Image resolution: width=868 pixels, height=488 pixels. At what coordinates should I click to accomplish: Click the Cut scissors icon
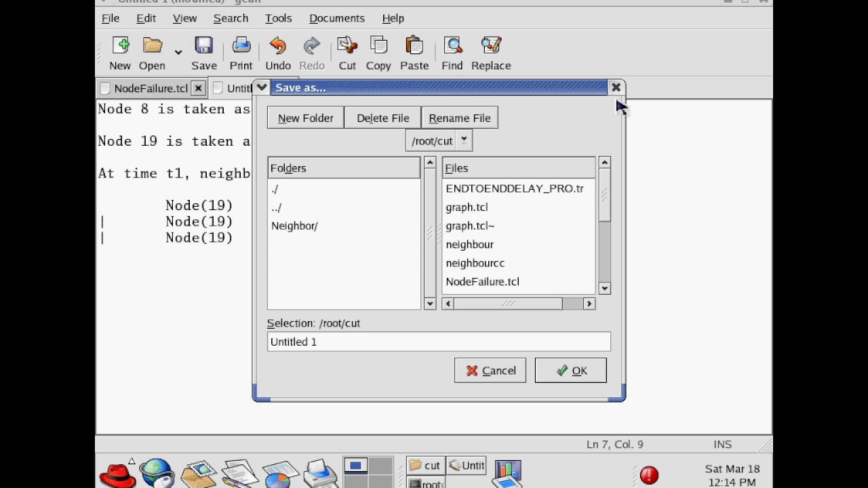[x=347, y=46]
